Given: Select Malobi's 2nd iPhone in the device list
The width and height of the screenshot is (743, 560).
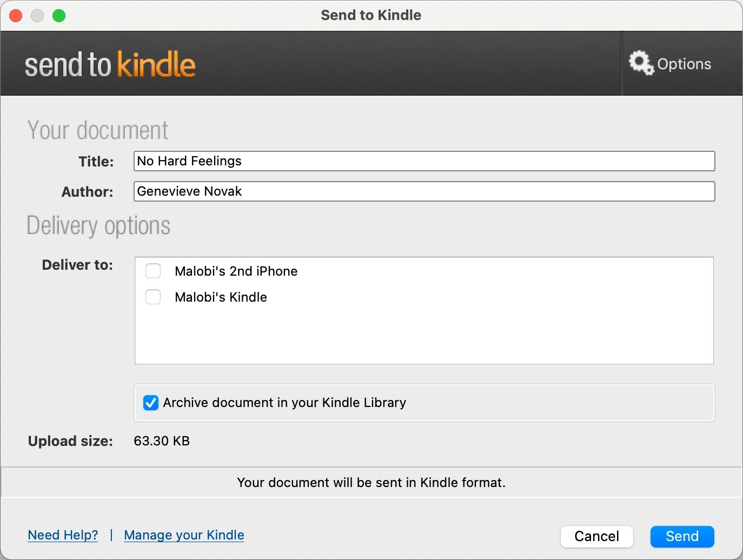Looking at the screenshot, I should click(x=236, y=271).
